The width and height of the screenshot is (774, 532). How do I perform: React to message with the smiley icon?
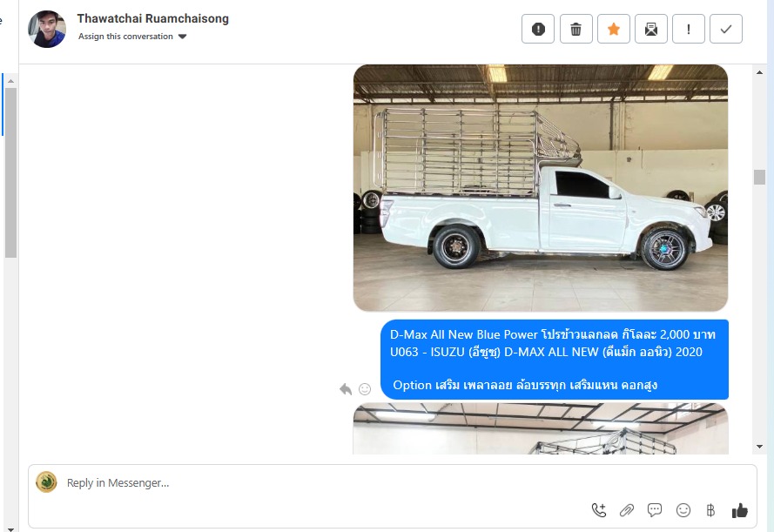365,389
